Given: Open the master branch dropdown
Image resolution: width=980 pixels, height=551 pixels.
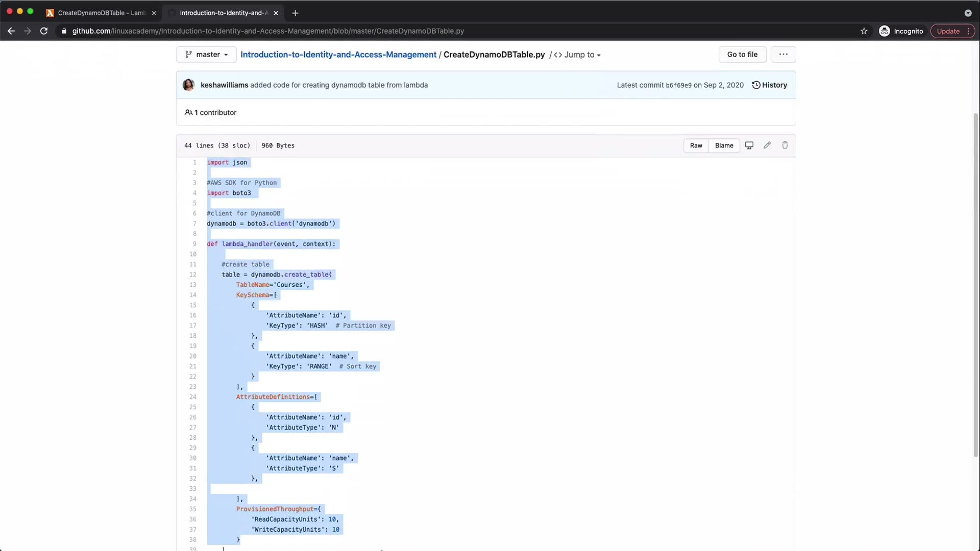Looking at the screenshot, I should click(206, 55).
